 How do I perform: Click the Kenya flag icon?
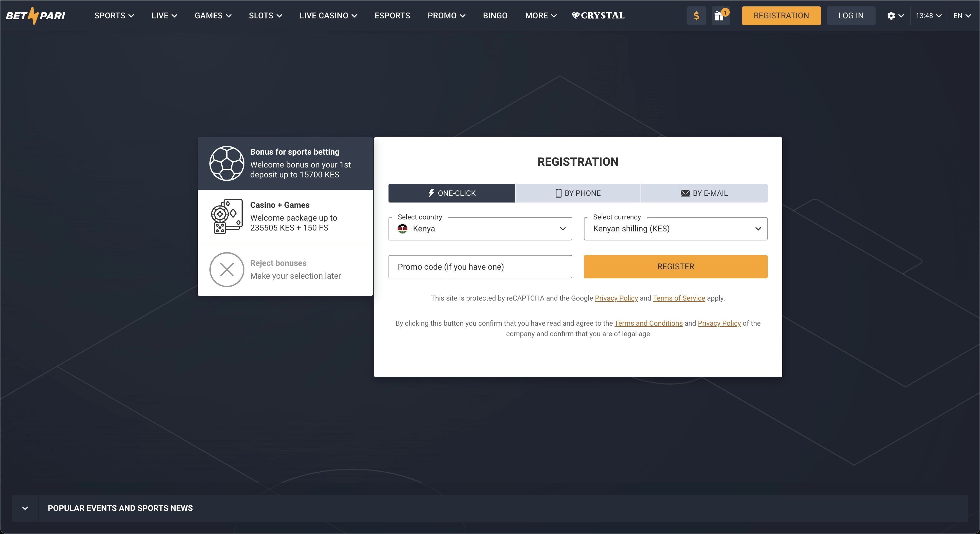tap(402, 228)
